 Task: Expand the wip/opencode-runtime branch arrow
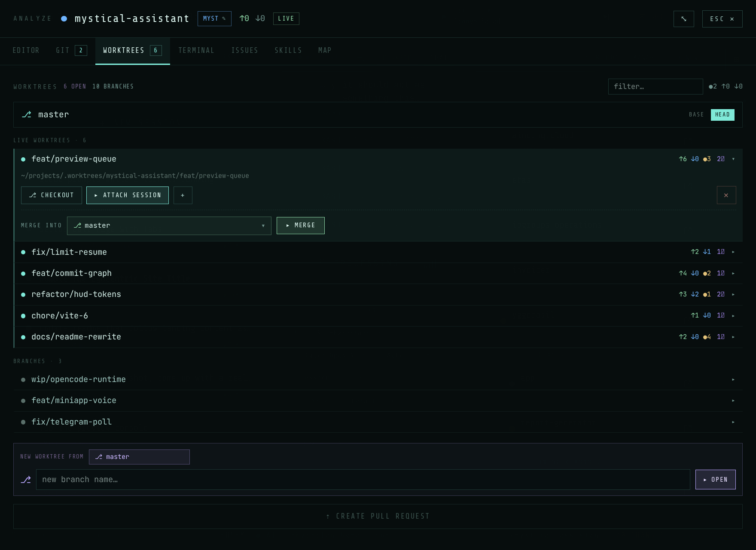pos(733,379)
